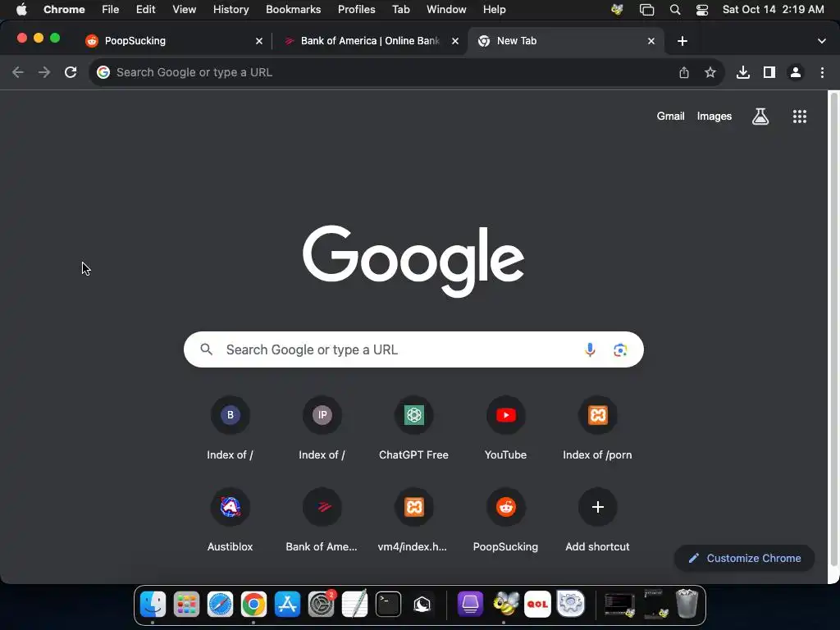Bookmark this tab with the star icon
840x630 pixels.
(x=710, y=72)
